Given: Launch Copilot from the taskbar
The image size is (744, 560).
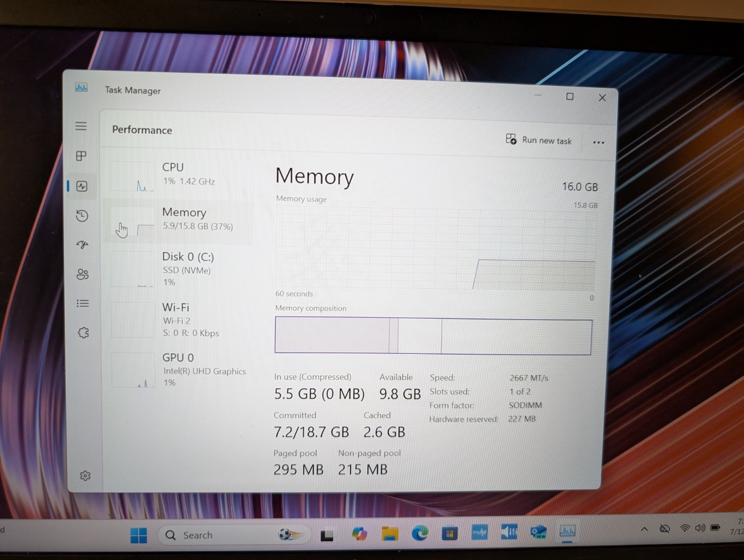Looking at the screenshot, I should pos(359,534).
